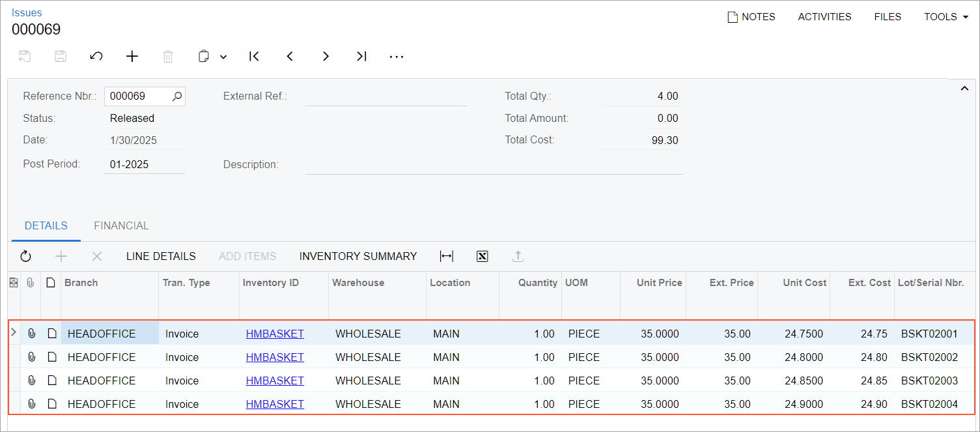Click the Undo (cancel changes) icon
The width and height of the screenshot is (980, 432).
click(x=96, y=57)
